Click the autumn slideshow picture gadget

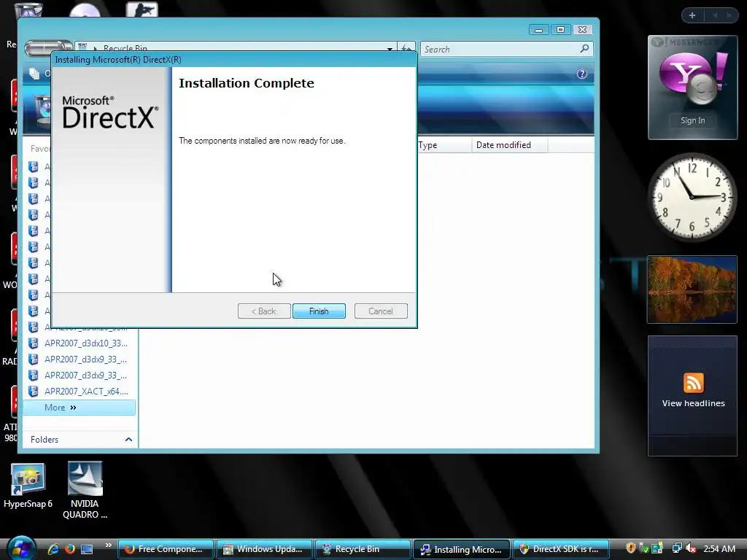tap(692, 289)
